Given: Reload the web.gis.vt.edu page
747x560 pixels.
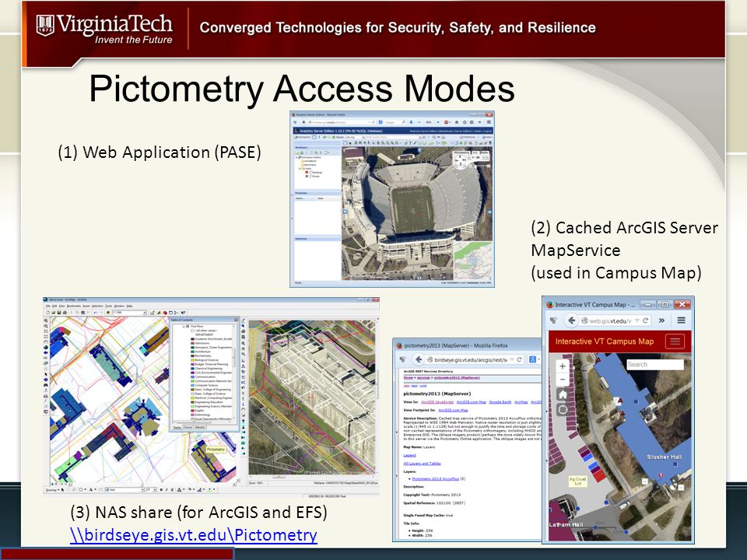Looking at the screenshot, I should (x=646, y=320).
